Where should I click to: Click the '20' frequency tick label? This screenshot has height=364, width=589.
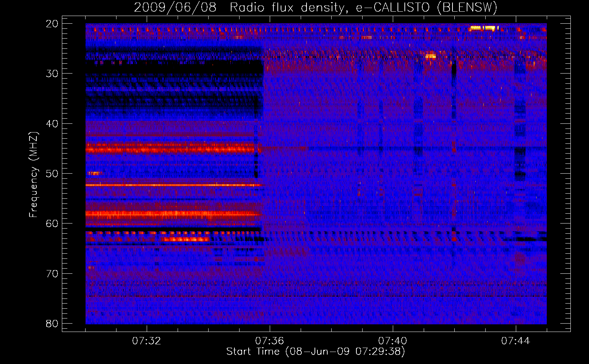click(52, 24)
